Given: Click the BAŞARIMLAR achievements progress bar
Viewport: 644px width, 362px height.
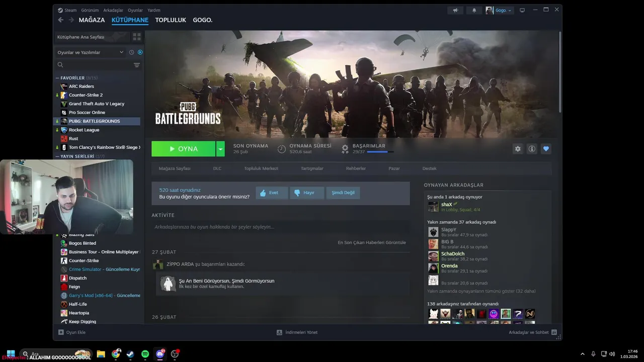Looking at the screenshot, I should pos(380,152).
